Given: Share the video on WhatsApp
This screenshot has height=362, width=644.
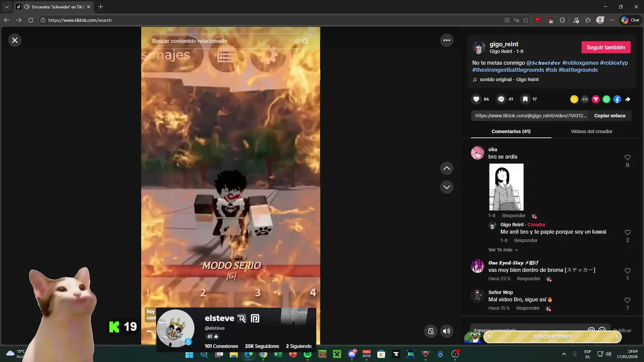Looking at the screenshot, I should point(606,100).
